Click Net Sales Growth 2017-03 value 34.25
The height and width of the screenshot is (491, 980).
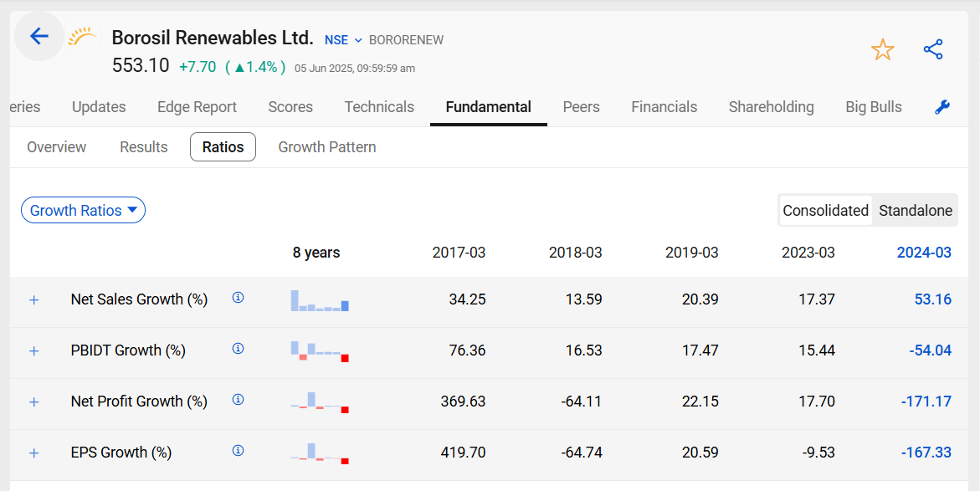point(467,299)
